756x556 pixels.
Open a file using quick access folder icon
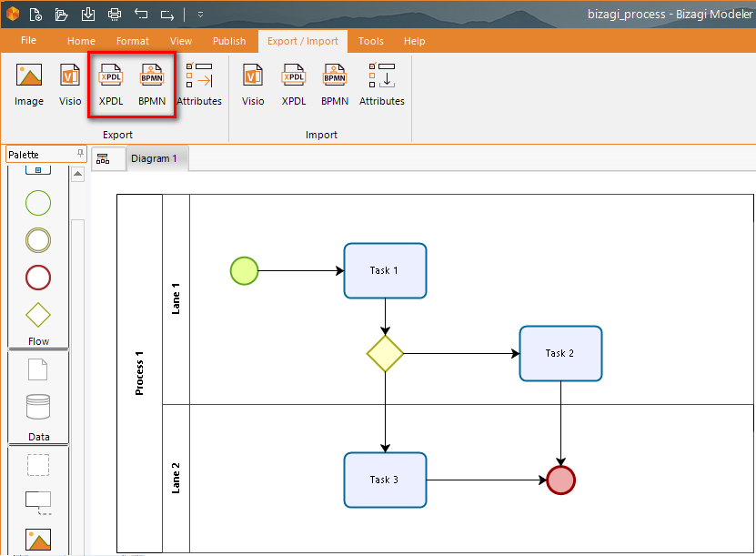click(61, 15)
